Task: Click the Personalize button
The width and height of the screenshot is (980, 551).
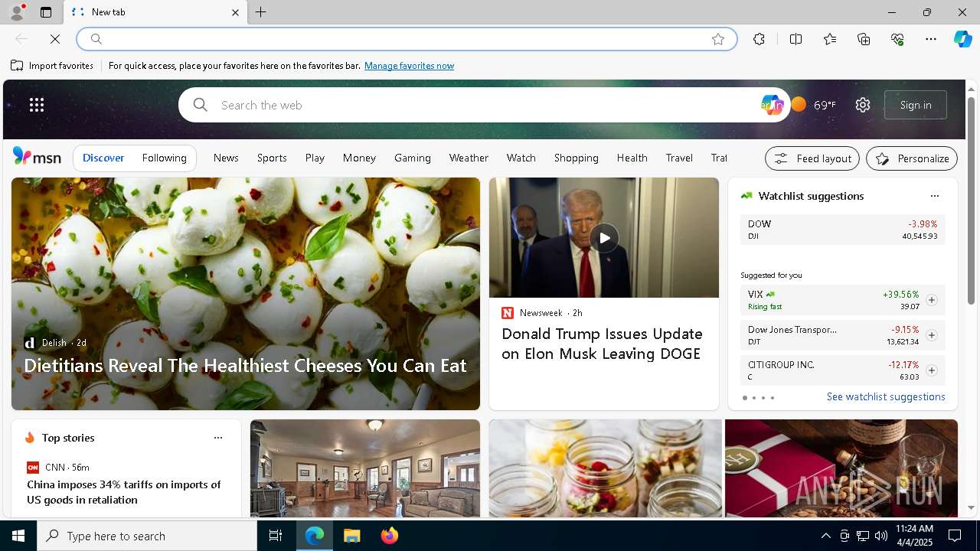Action: pos(912,158)
